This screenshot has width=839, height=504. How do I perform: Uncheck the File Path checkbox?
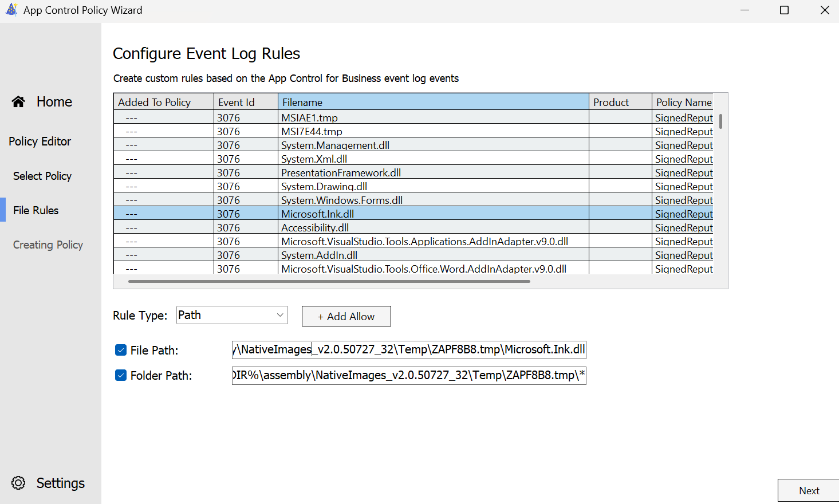point(121,350)
